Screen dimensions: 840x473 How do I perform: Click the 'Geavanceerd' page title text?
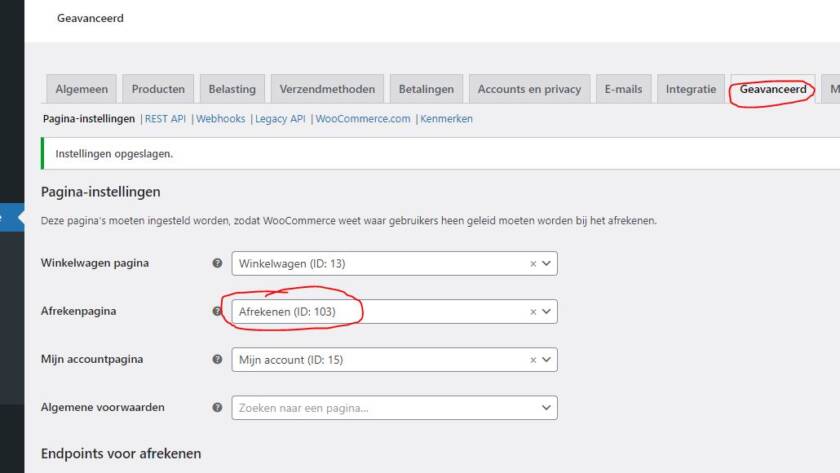click(90, 18)
